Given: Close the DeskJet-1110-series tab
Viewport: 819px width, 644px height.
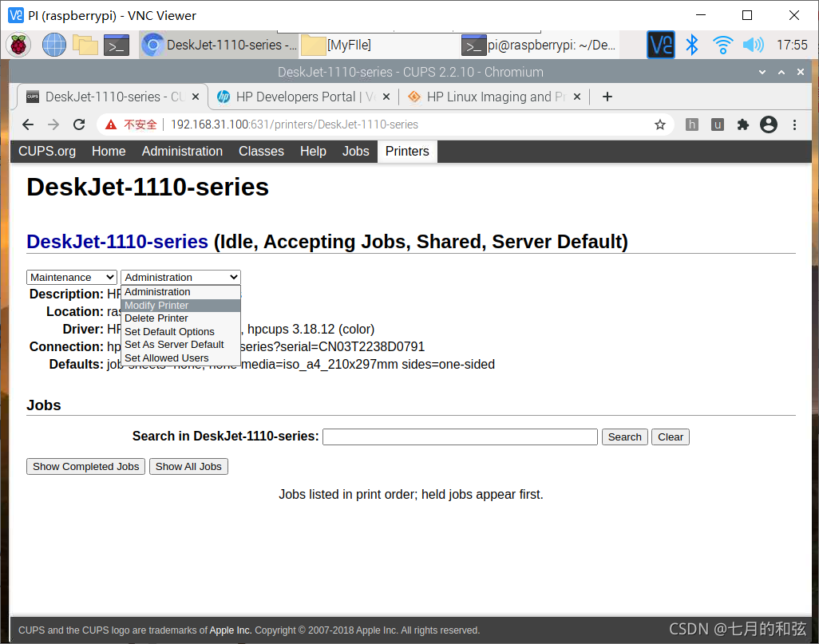Looking at the screenshot, I should 196,97.
